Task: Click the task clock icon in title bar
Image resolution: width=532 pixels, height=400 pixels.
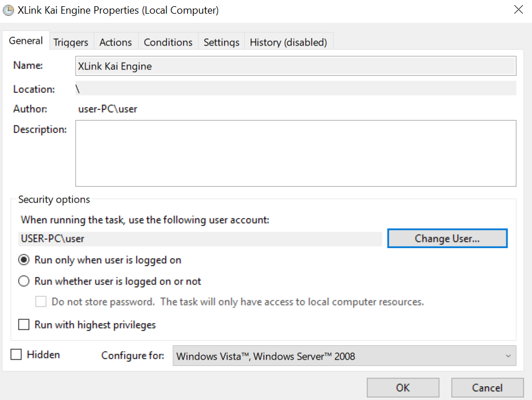Action: point(8,10)
